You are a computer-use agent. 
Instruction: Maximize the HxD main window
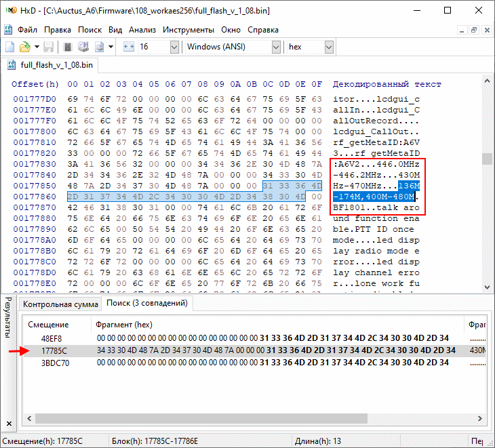point(448,10)
